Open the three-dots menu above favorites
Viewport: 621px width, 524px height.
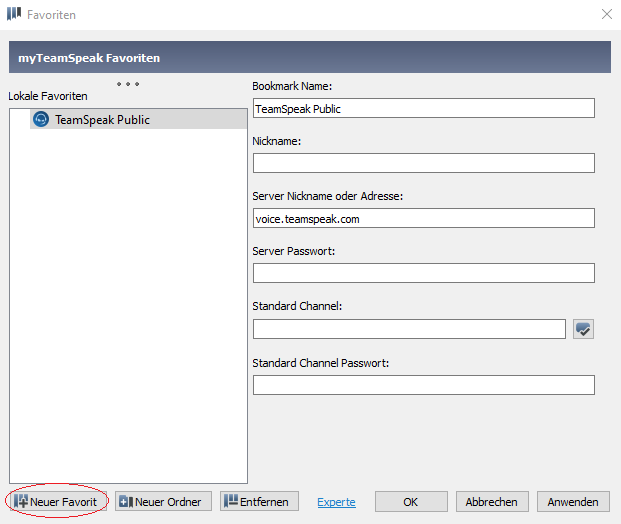coord(128,84)
